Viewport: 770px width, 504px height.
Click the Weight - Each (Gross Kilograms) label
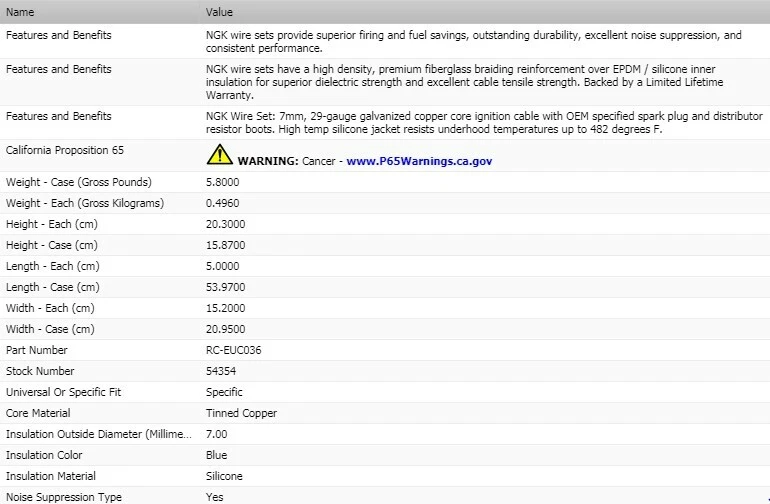85,203
